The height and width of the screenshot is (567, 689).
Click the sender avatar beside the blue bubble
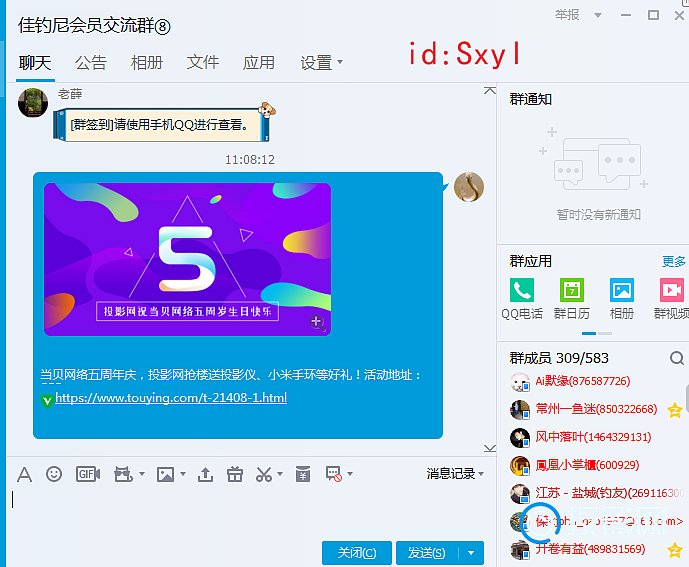(469, 187)
